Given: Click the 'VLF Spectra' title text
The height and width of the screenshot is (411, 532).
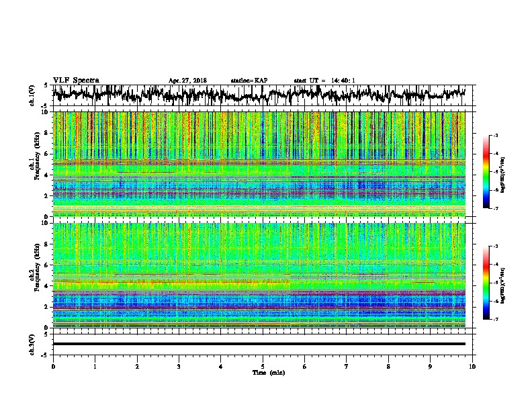Looking at the screenshot, I should (76, 81).
